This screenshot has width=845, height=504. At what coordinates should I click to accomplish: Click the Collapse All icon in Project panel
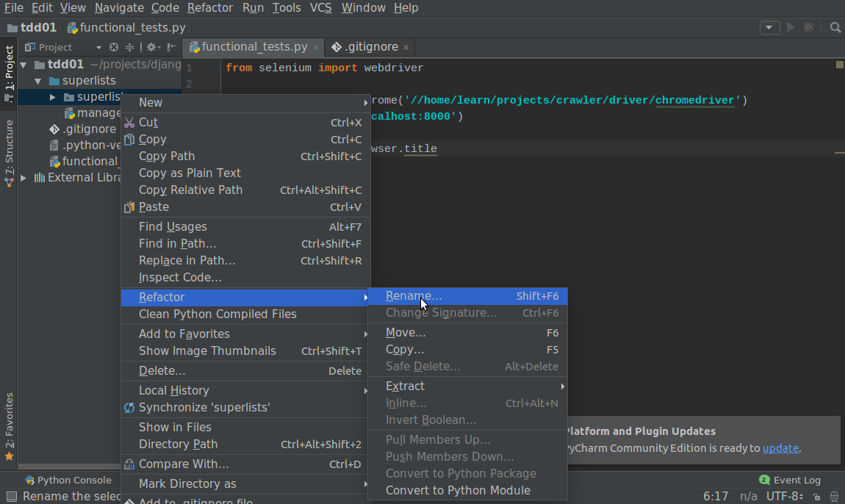tap(129, 47)
